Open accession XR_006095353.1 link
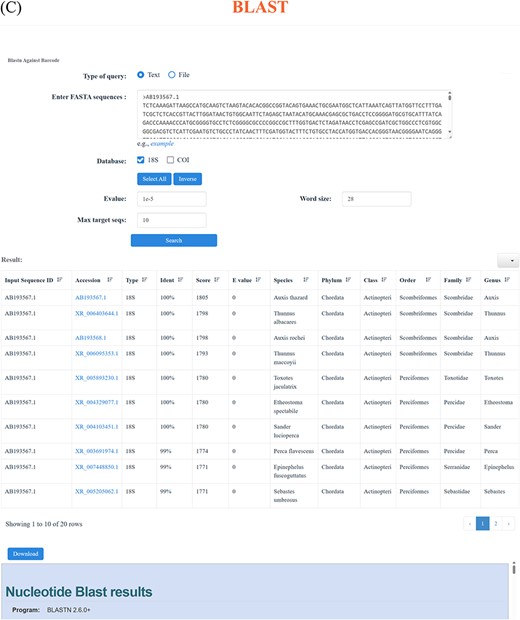This screenshot has width=520, height=620. tap(96, 353)
